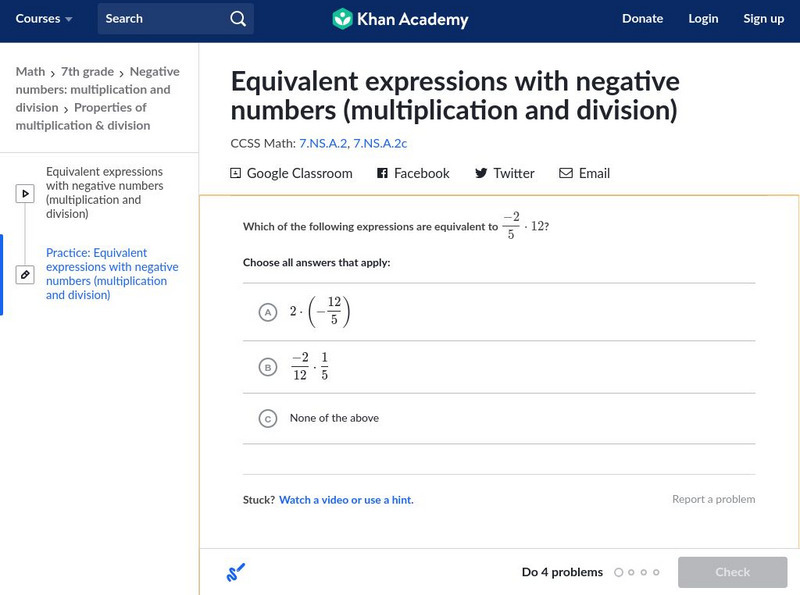Click the video play icon in sidebar

(x=25, y=193)
